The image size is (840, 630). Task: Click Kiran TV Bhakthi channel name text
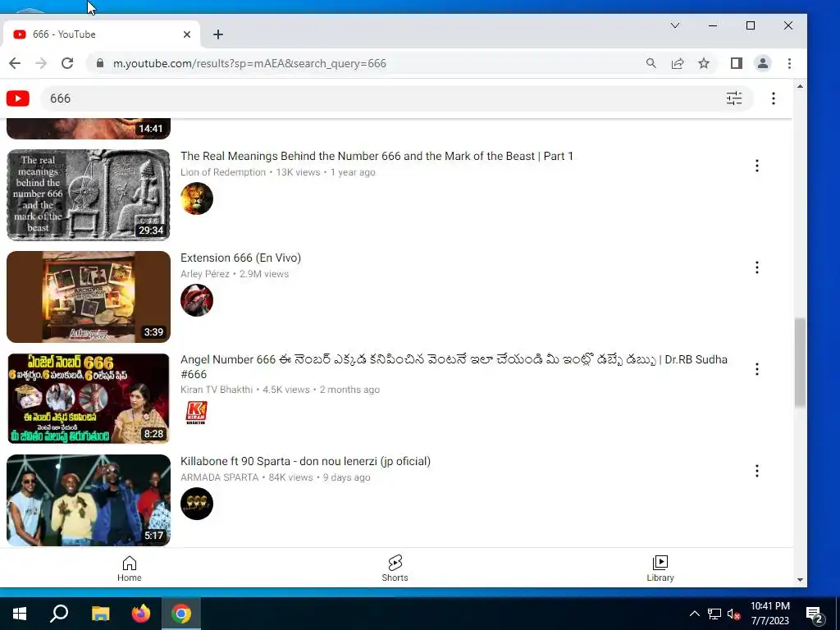(217, 390)
